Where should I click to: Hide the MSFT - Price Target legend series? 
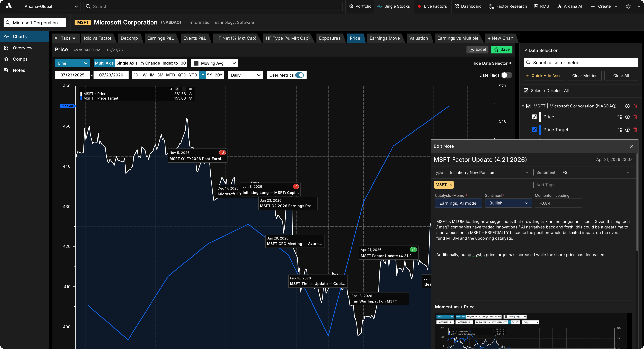tap(191, 98)
